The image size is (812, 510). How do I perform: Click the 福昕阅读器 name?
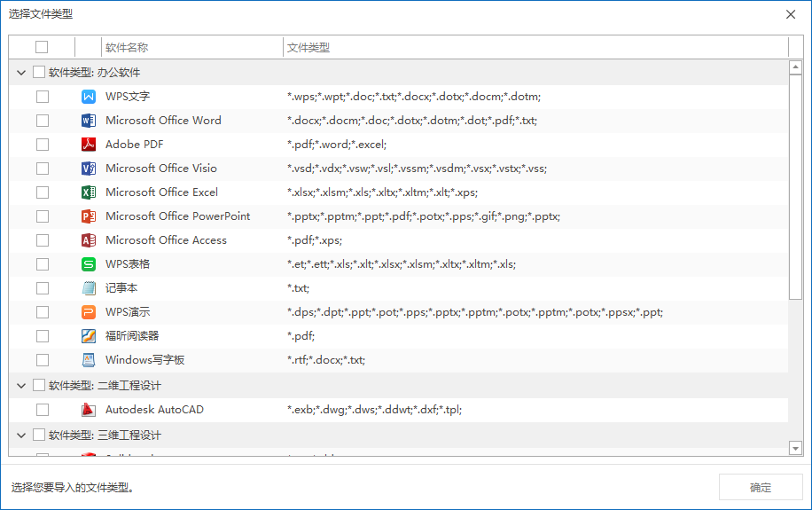[x=132, y=336]
